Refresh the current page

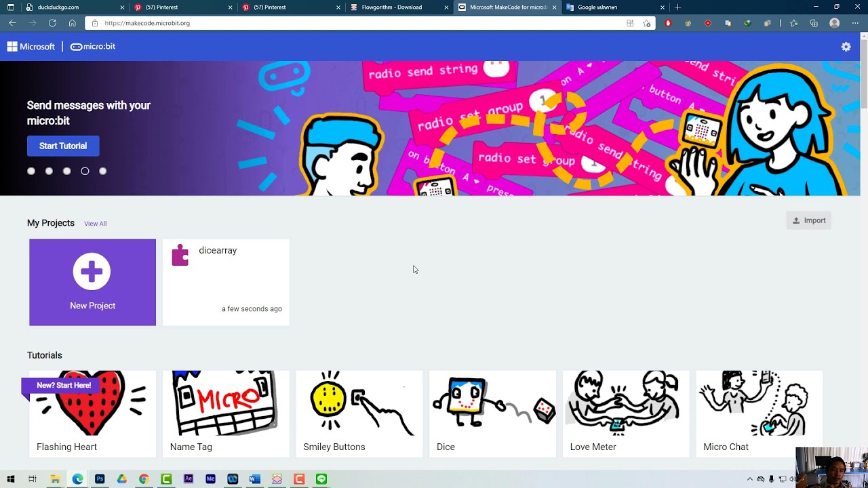coord(52,23)
